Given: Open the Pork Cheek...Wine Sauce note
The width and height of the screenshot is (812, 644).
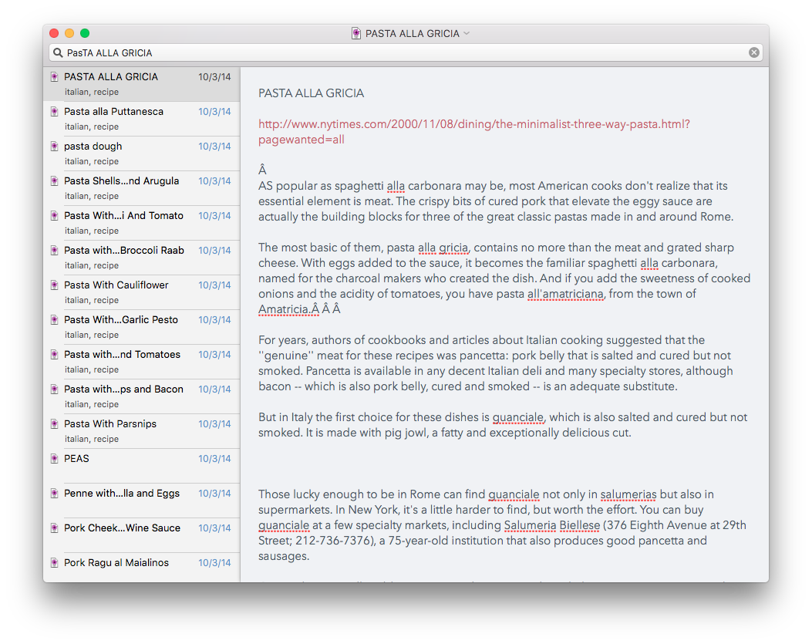Looking at the screenshot, I should click(x=142, y=535).
